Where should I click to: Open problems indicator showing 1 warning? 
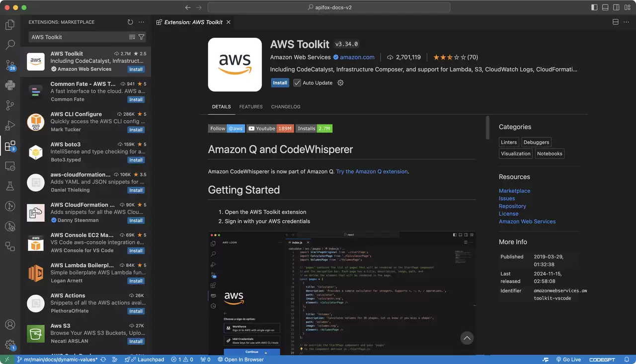click(183, 360)
